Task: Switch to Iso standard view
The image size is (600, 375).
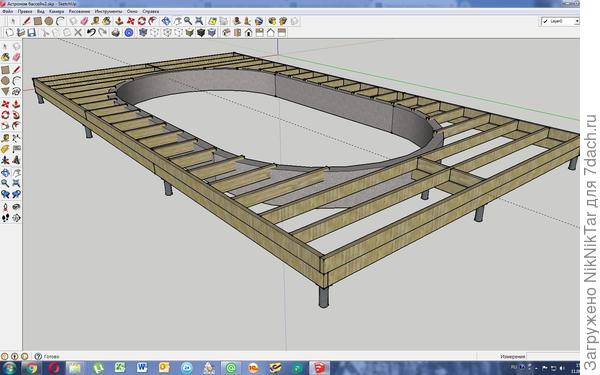Action: click(x=227, y=33)
